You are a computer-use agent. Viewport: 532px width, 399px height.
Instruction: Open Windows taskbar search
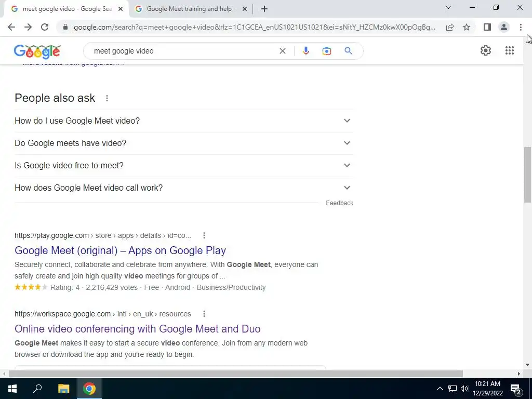[37, 389]
